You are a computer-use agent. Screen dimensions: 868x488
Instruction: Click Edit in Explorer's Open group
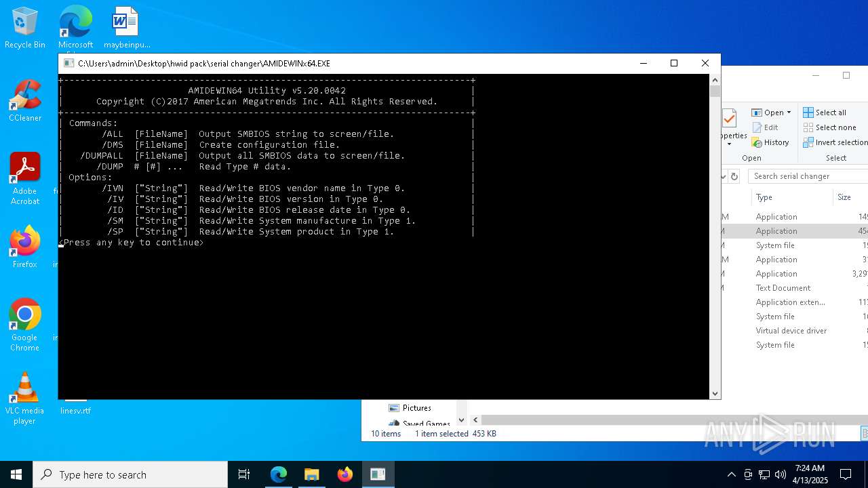pos(766,127)
